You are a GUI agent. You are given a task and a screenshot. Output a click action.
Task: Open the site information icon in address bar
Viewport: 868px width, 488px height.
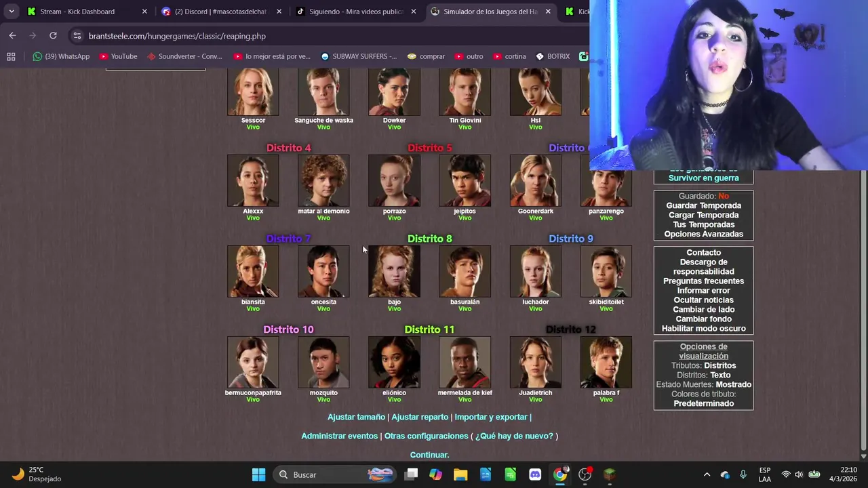pos(77,36)
